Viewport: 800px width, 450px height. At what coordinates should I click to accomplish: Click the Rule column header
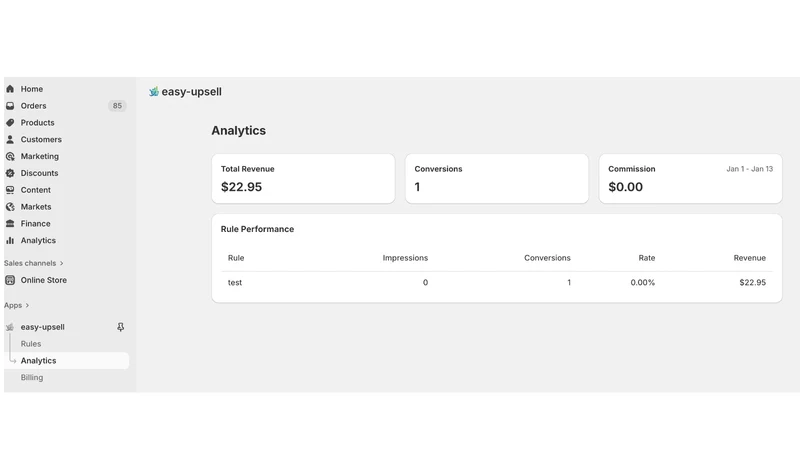pos(236,258)
